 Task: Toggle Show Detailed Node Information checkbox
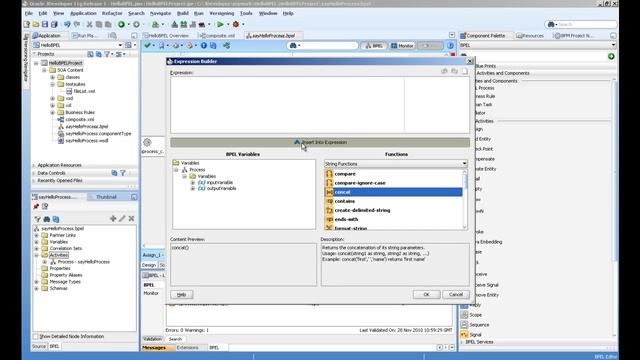(x=36, y=336)
